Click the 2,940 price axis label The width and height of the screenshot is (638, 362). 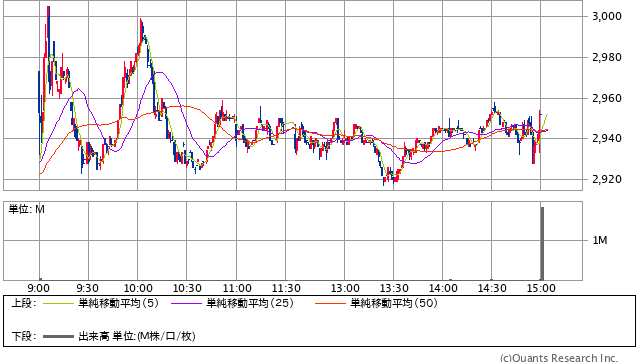607,138
